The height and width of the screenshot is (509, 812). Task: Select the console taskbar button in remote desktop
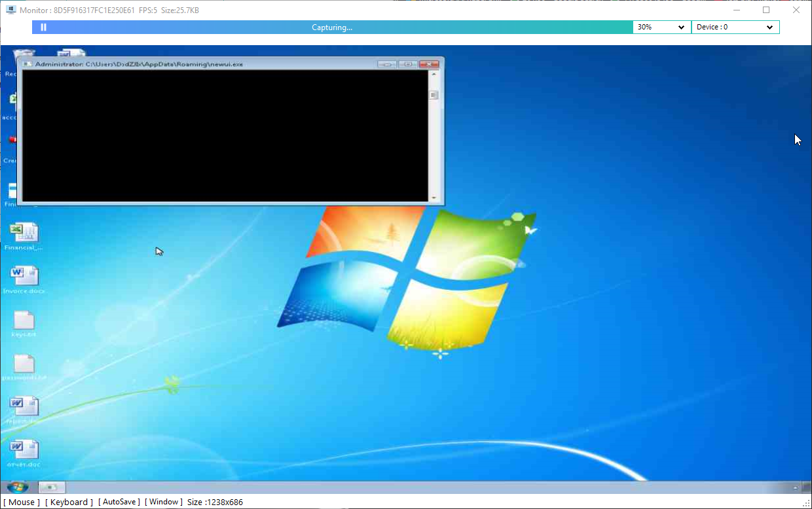(x=52, y=487)
